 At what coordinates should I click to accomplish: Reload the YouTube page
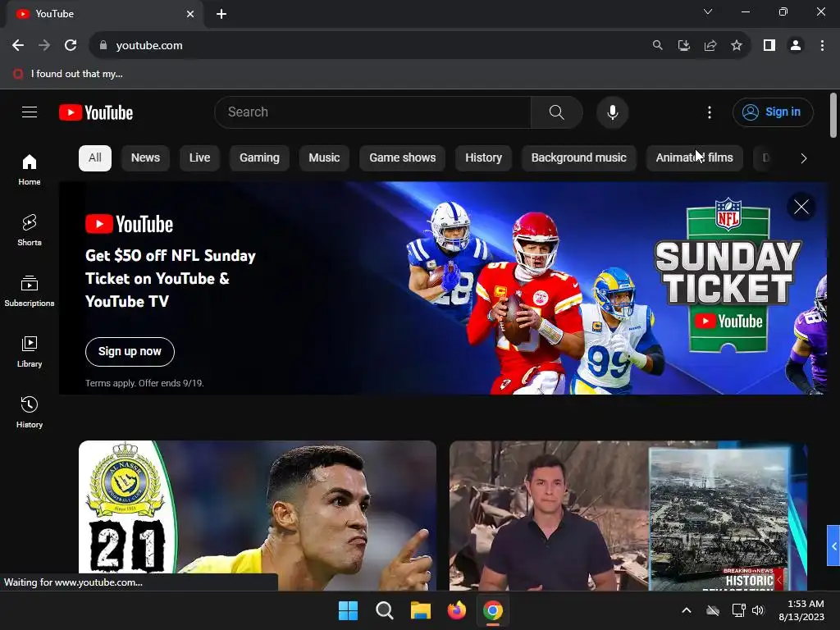pos(71,46)
